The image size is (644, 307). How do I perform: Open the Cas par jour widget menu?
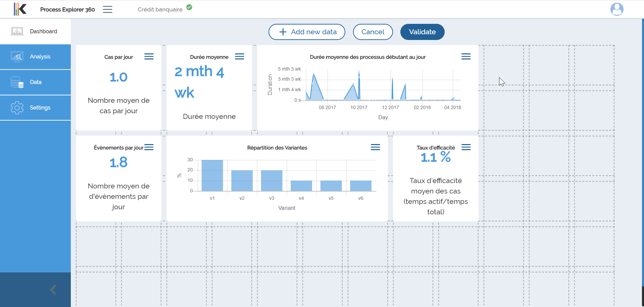coord(149,56)
